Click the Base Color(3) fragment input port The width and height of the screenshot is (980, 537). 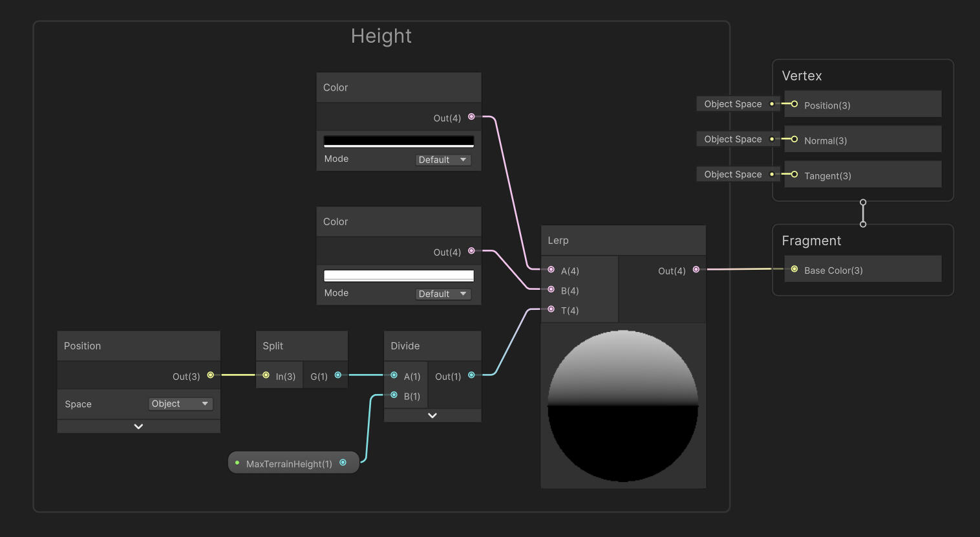pos(794,269)
